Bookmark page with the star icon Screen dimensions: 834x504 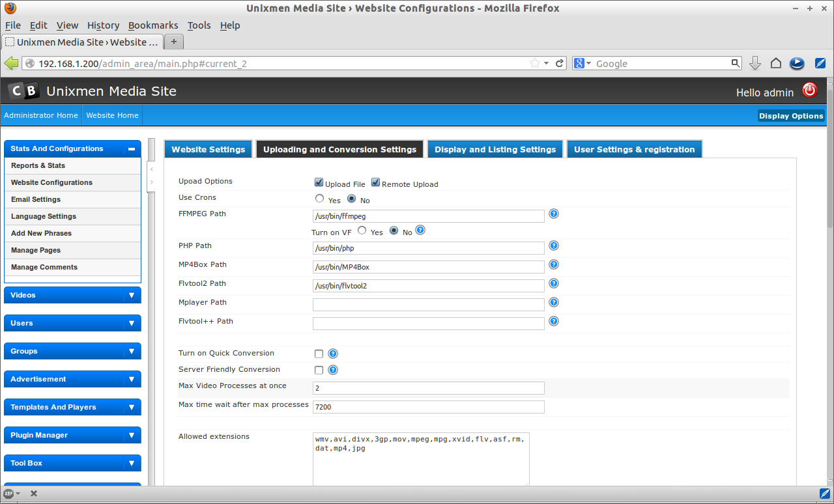[535, 63]
